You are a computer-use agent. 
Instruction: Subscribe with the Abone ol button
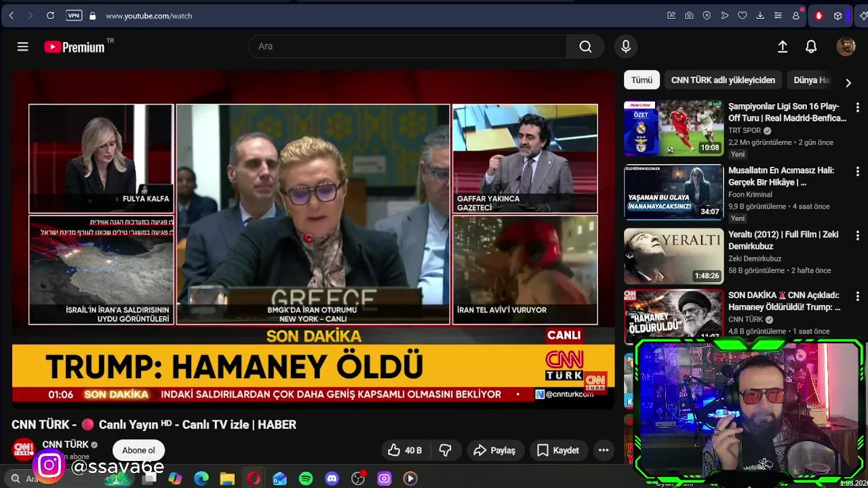click(x=138, y=450)
